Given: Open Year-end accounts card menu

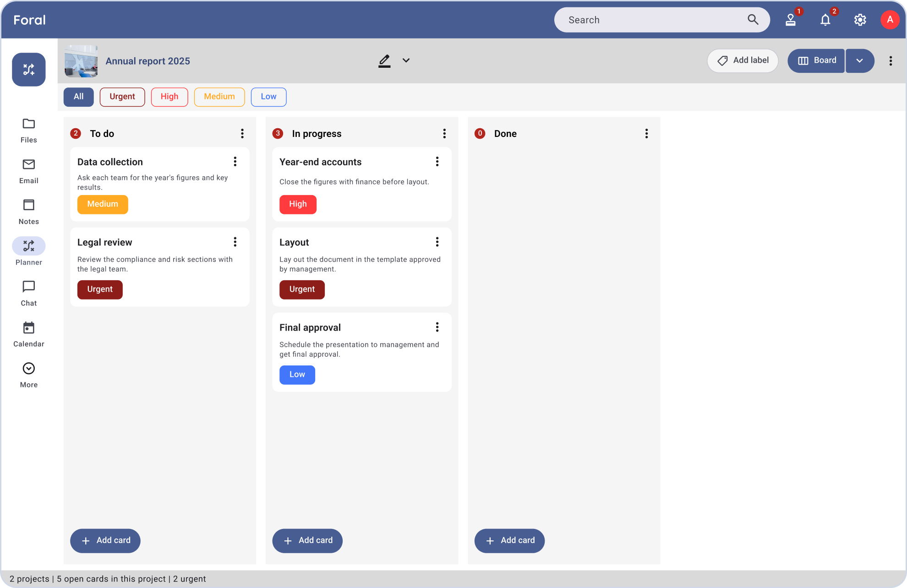Looking at the screenshot, I should point(437,161).
